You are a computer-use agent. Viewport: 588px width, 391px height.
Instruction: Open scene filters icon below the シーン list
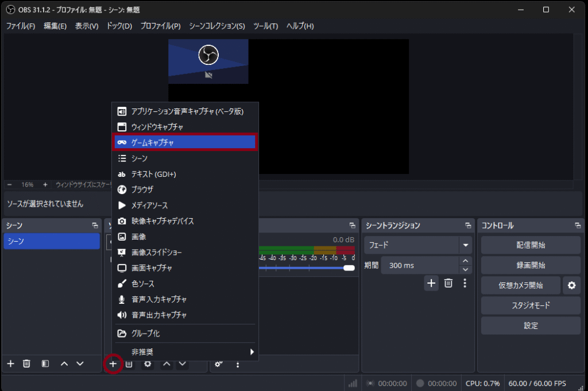45,363
